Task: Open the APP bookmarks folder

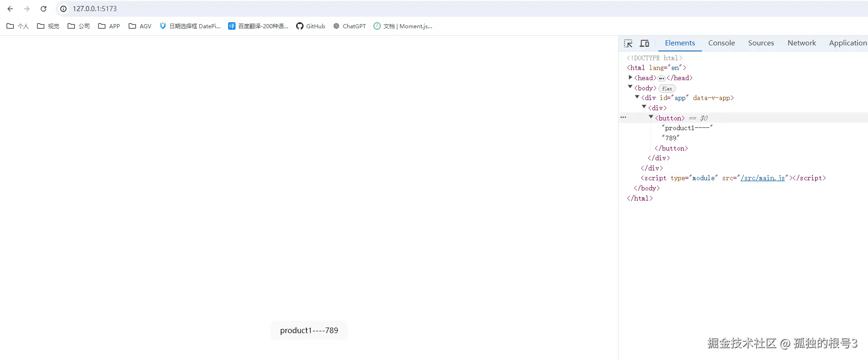Action: click(109, 26)
